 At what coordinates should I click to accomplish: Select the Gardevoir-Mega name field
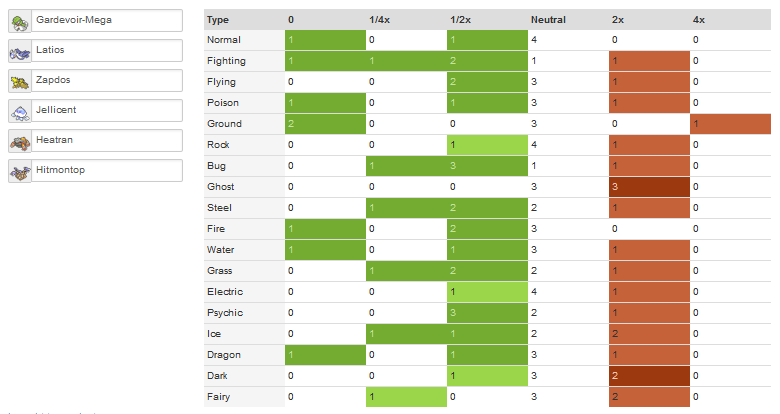(107, 20)
